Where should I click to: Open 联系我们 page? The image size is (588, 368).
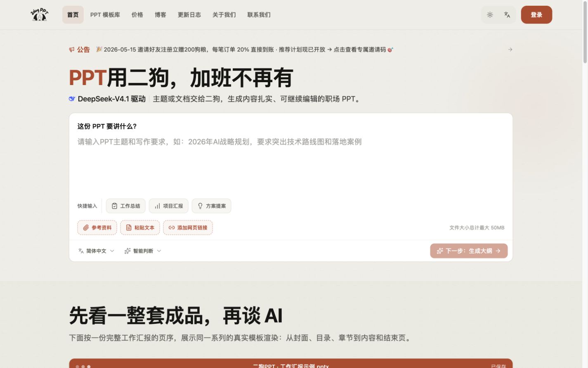[x=259, y=15]
